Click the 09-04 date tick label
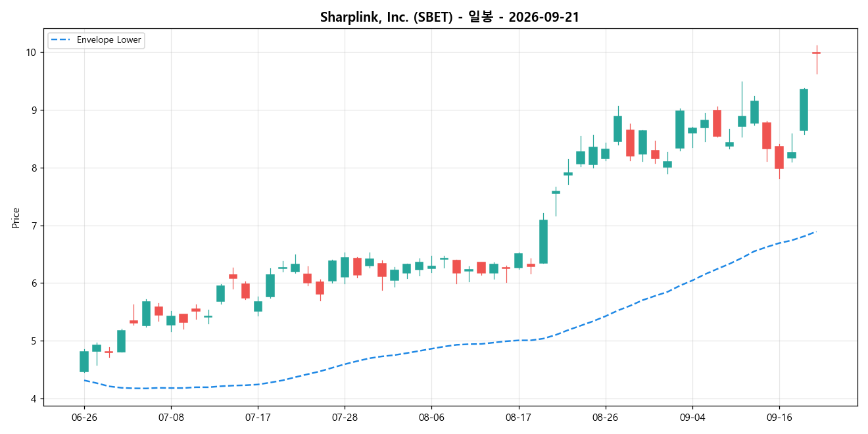This screenshot has width=868, height=434. tap(692, 418)
